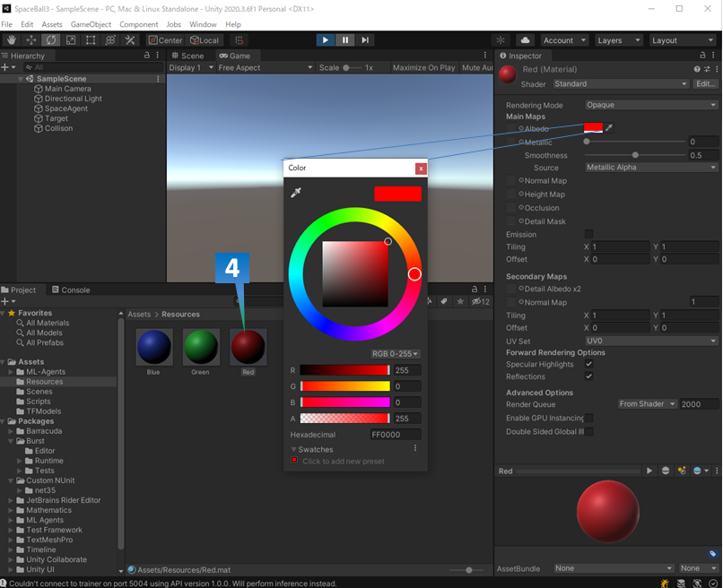This screenshot has width=723, height=588.
Task: Switch to the Console tab
Action: [x=71, y=290]
